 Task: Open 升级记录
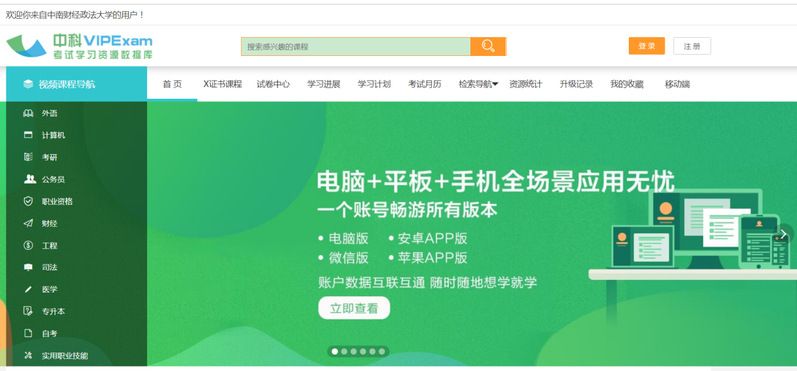[576, 84]
